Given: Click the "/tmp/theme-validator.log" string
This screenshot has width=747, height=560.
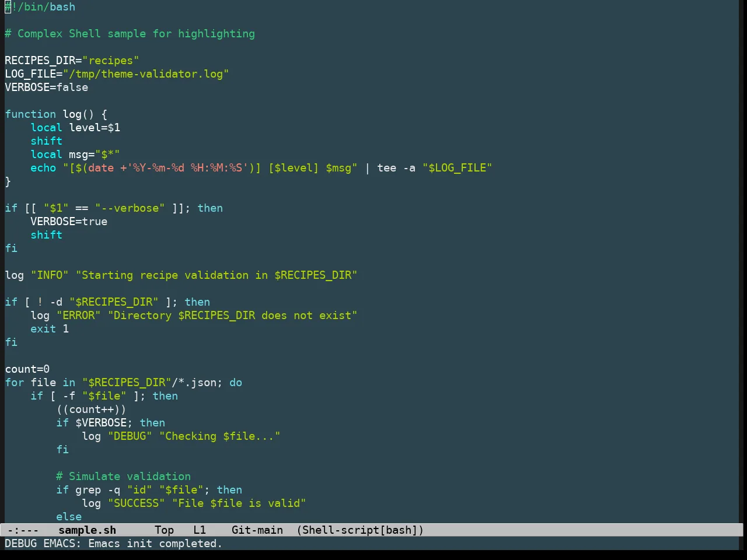Looking at the screenshot, I should click(x=146, y=74).
